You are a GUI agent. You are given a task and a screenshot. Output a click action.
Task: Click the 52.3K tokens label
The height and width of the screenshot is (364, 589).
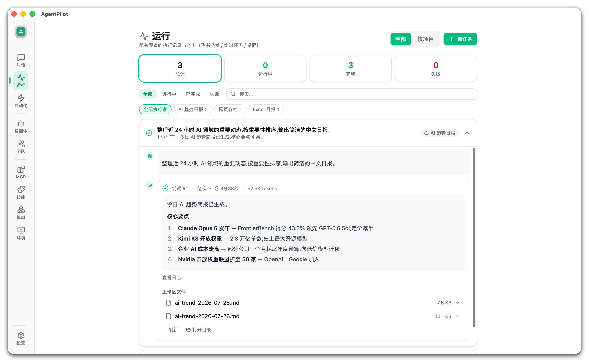(262, 189)
